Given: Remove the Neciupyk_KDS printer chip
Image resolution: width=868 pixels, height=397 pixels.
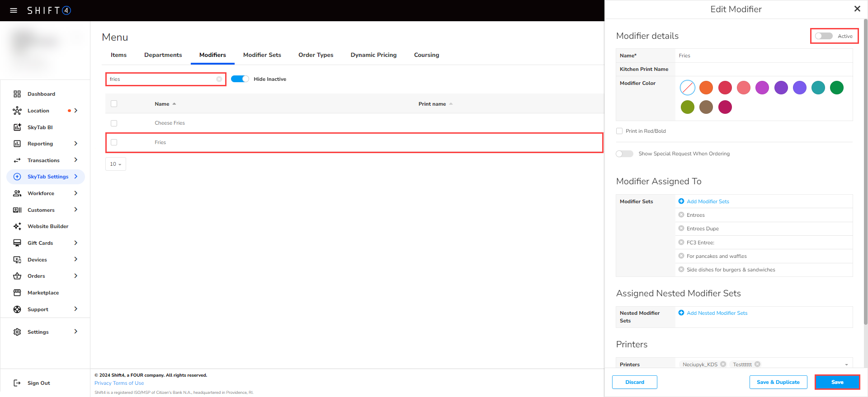Looking at the screenshot, I should [723, 364].
